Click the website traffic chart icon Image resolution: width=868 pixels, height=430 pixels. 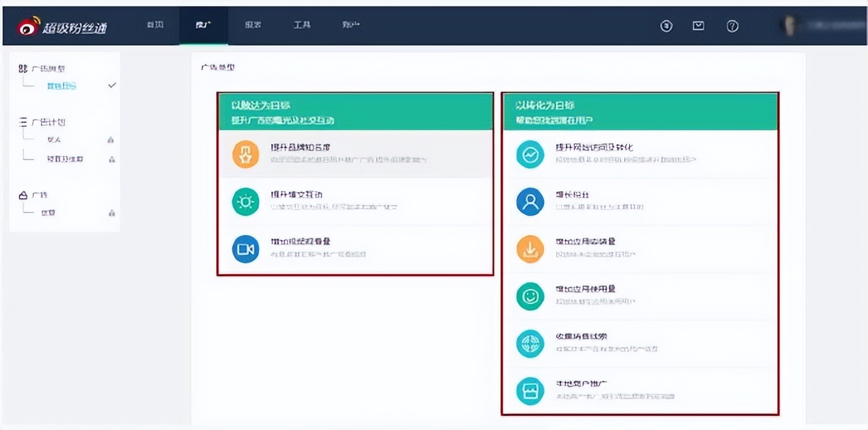point(530,154)
